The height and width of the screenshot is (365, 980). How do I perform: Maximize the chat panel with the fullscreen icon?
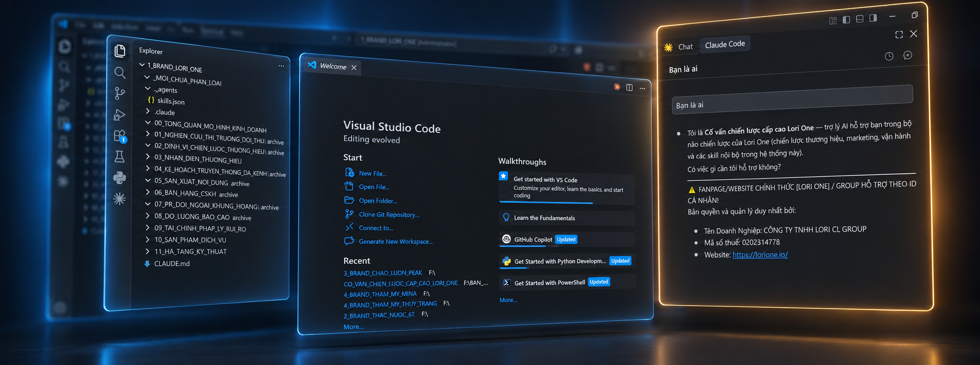coord(899,35)
